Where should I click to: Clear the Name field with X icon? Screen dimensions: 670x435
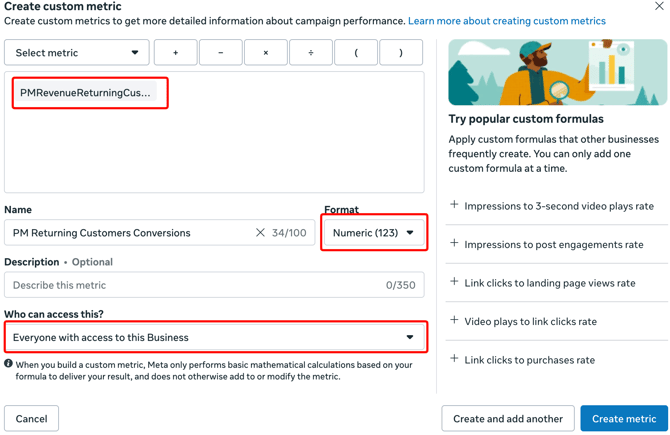coord(260,233)
